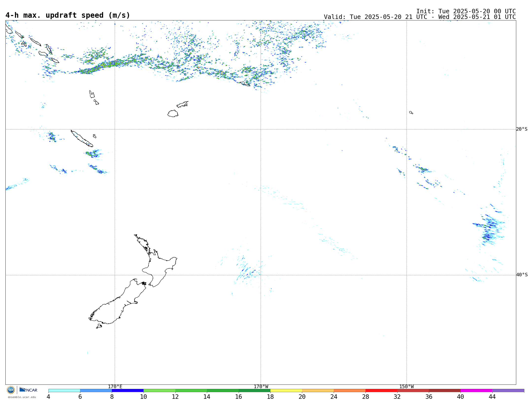Click the '40°S' latitude label
Image resolution: width=532 pixels, height=400 pixels.
coord(522,275)
